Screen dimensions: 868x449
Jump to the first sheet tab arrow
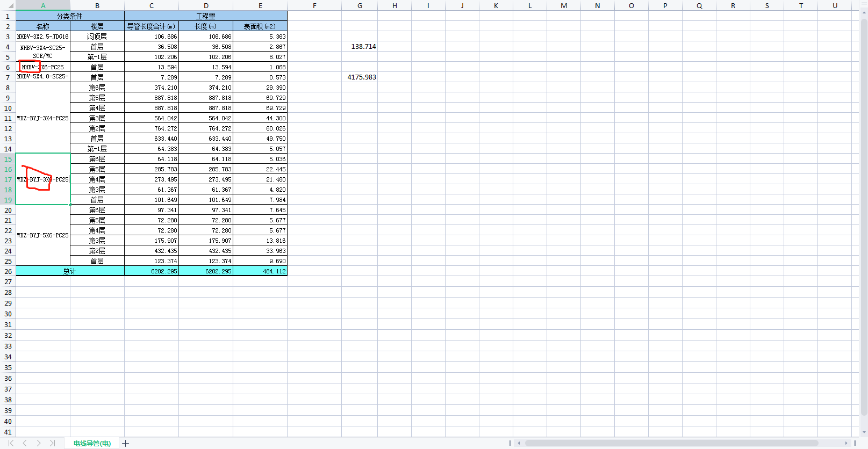pos(11,443)
